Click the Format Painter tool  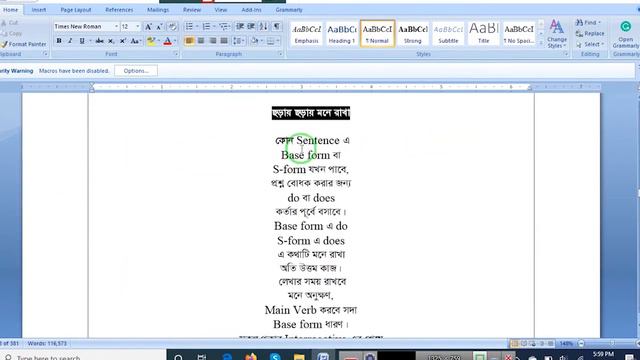(x=24, y=44)
